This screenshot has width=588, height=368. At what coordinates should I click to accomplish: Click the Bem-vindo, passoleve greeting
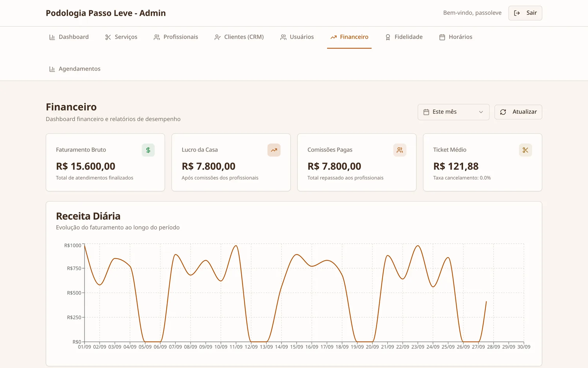point(472,13)
